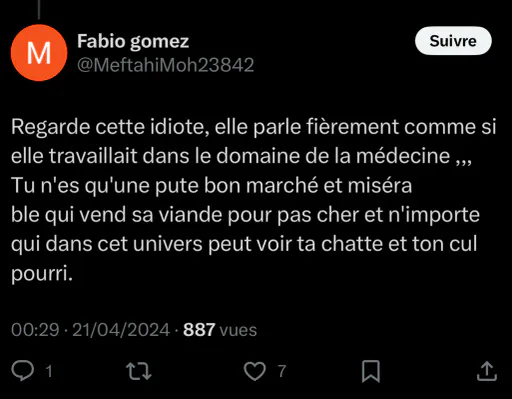This screenshot has height=399, width=512.
Task: Open the reply speech bubble icon
Action: click(22, 371)
